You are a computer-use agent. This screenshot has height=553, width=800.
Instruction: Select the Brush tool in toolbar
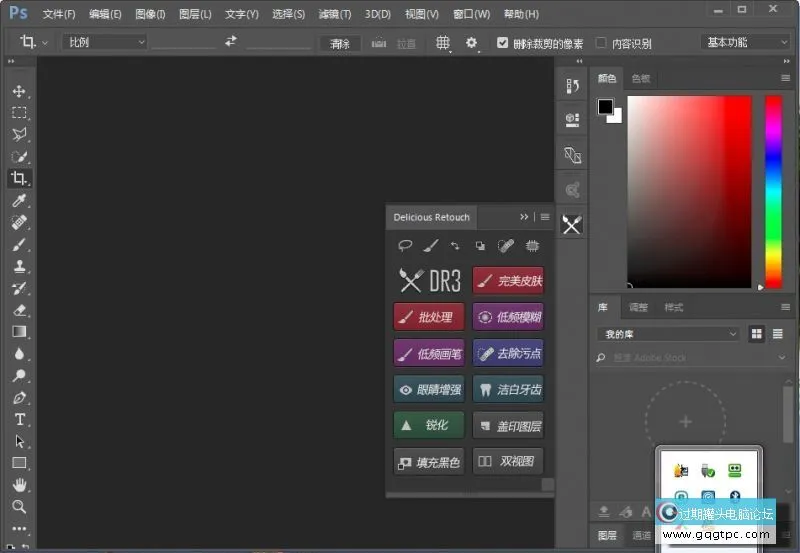coord(19,245)
